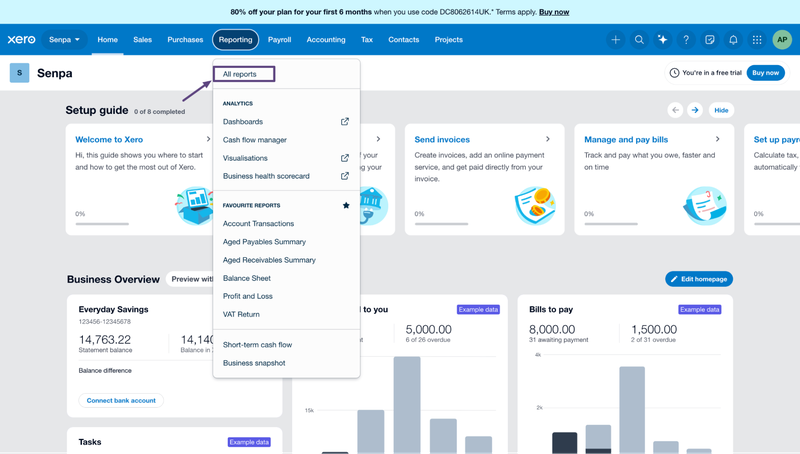Click the Example data badge on Tasks
Viewport: 800px width, 454px height.
[249, 442]
